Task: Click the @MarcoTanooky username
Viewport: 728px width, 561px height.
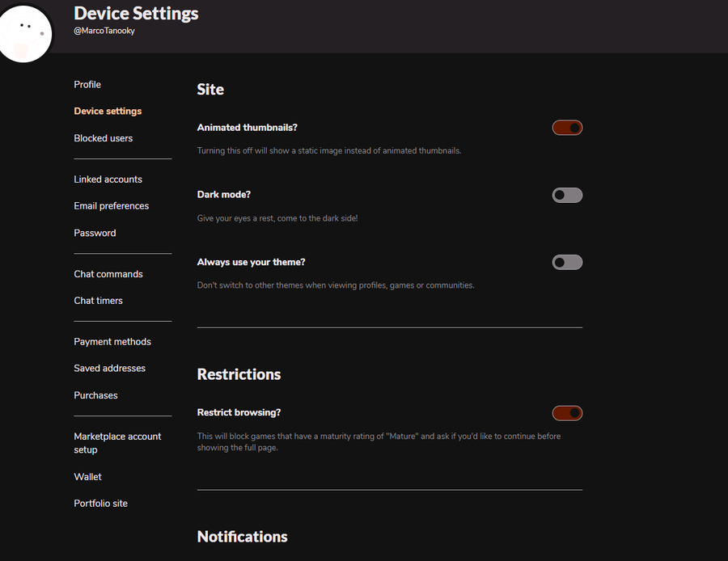Action: click(104, 31)
